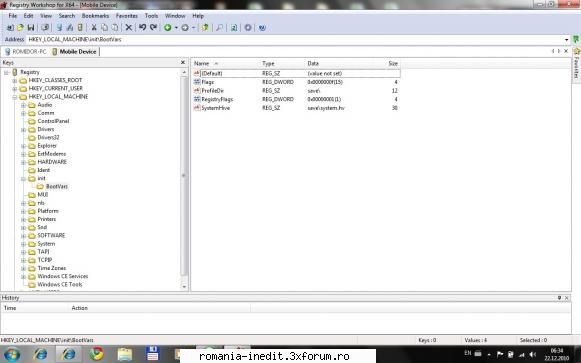Click the Delete X toolbar icon
The width and height of the screenshot is (581, 363).
click(x=129, y=27)
